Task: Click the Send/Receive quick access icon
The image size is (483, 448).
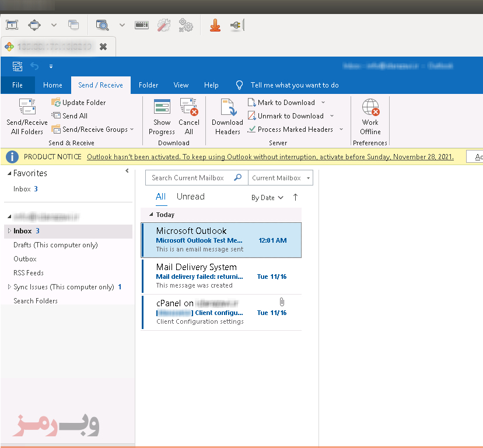Action: click(x=17, y=66)
